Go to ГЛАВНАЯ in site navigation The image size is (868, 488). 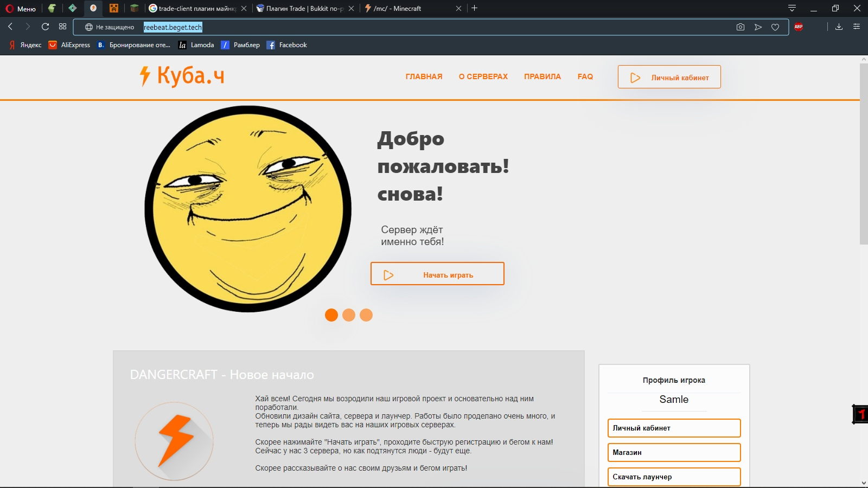point(424,76)
